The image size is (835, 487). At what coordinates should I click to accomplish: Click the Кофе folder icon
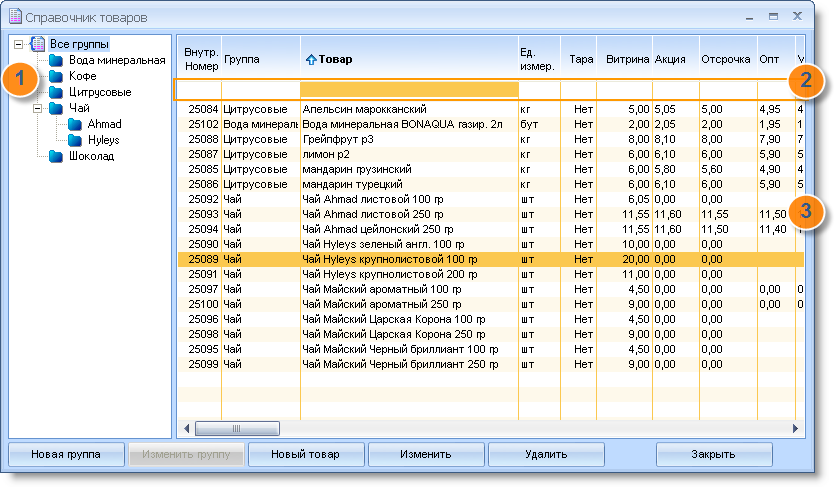coord(56,76)
